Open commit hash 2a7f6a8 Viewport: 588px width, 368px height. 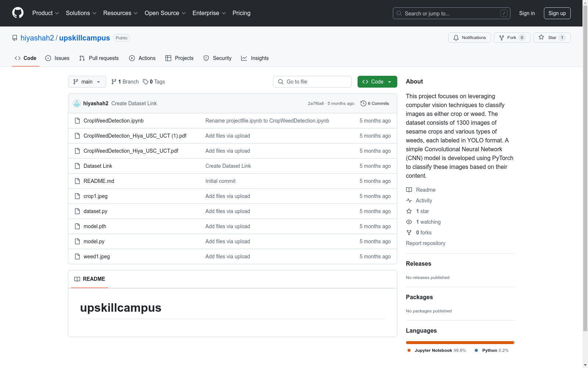coord(316,103)
